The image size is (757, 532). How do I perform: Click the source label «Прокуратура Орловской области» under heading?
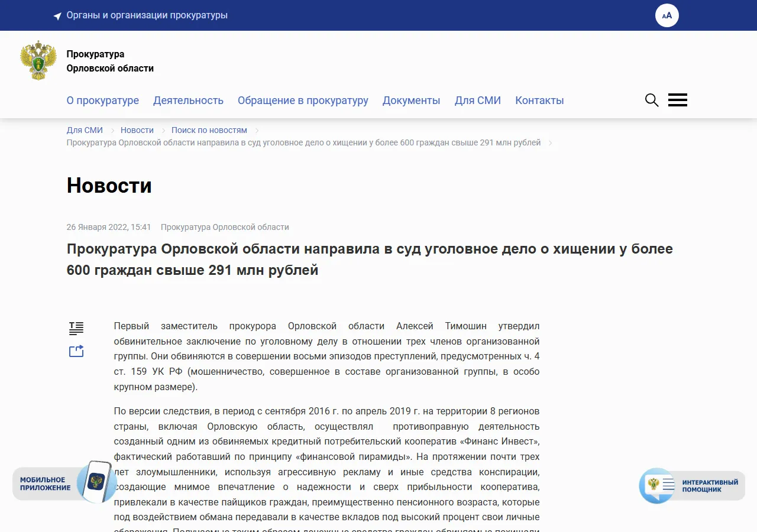(x=225, y=227)
